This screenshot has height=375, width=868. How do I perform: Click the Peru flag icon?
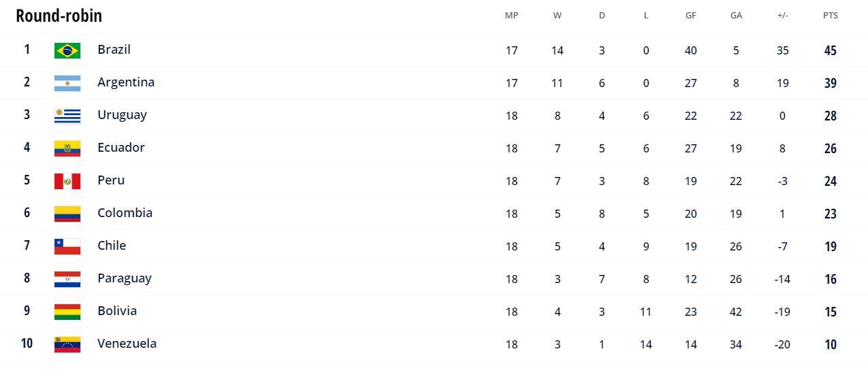coord(67,181)
